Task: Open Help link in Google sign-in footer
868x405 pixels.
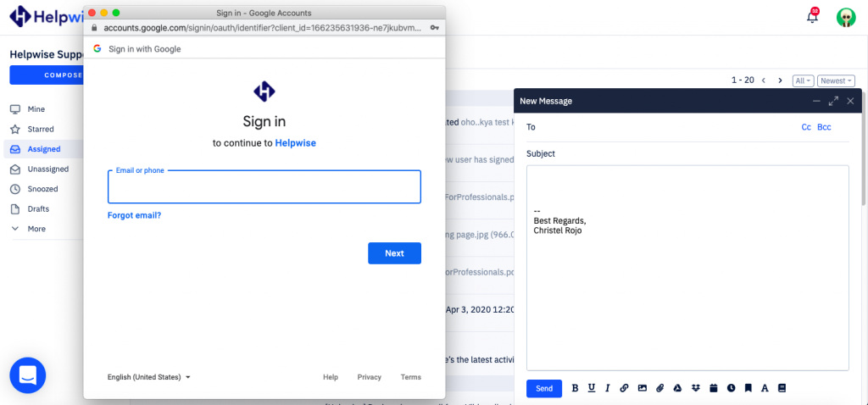Action: (331, 377)
